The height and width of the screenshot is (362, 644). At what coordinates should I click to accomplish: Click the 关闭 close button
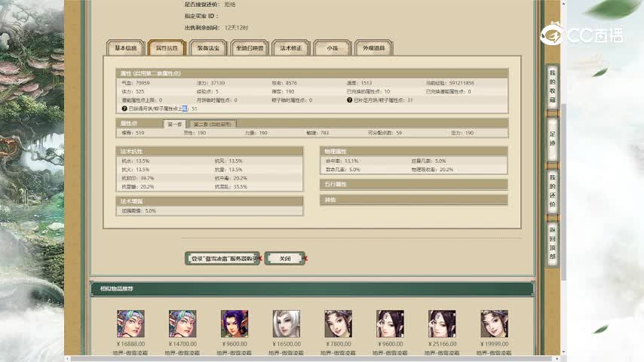[x=284, y=259]
